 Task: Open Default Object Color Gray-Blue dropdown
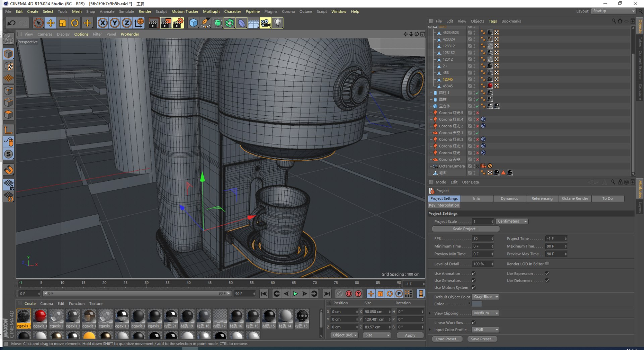click(485, 297)
